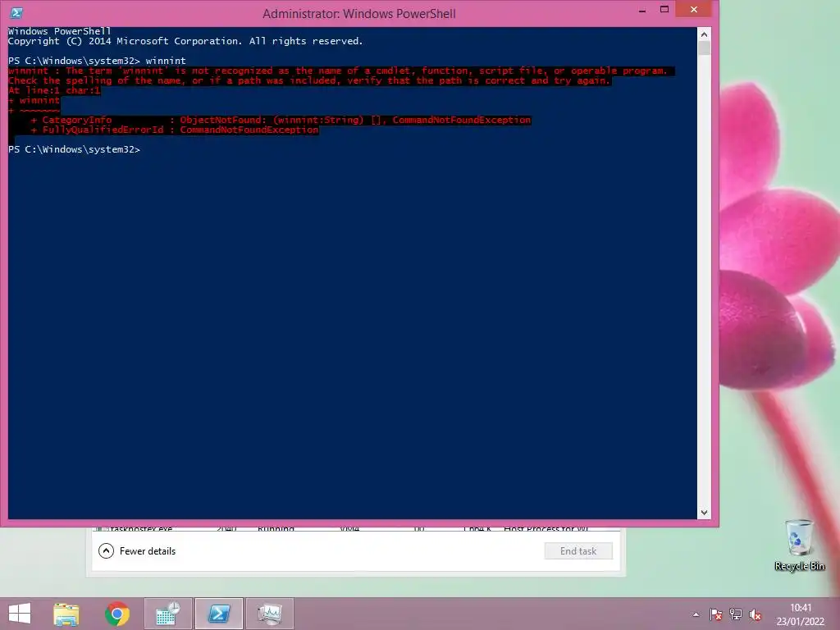Close the PowerShell window
Viewport: 840px width, 630px height.
coord(694,10)
